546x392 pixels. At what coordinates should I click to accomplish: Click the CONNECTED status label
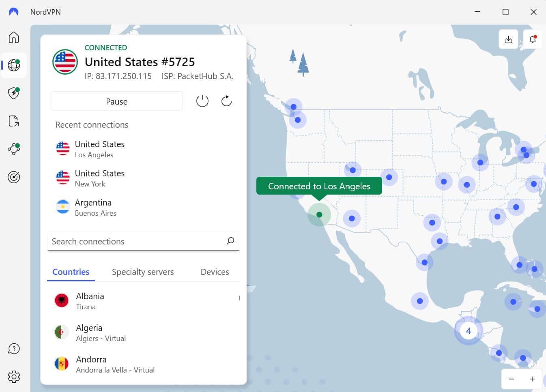click(106, 47)
